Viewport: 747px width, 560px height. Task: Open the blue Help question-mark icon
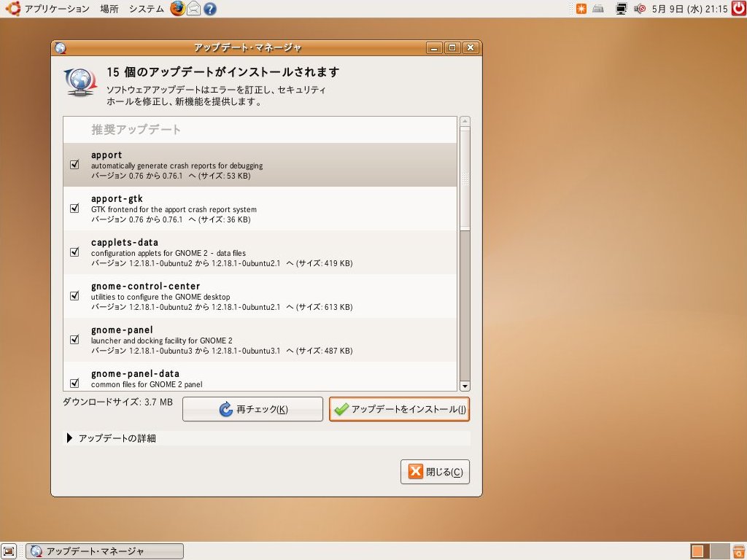coord(210,9)
